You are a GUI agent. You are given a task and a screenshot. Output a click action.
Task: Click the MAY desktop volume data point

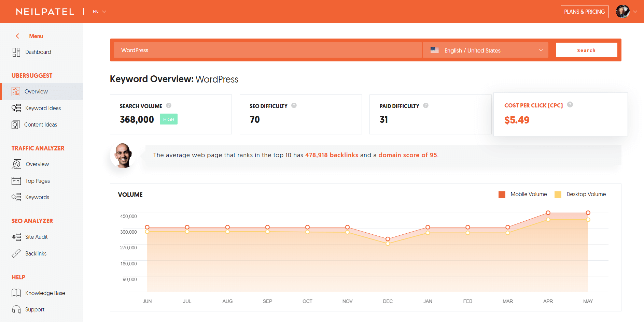tap(588, 220)
